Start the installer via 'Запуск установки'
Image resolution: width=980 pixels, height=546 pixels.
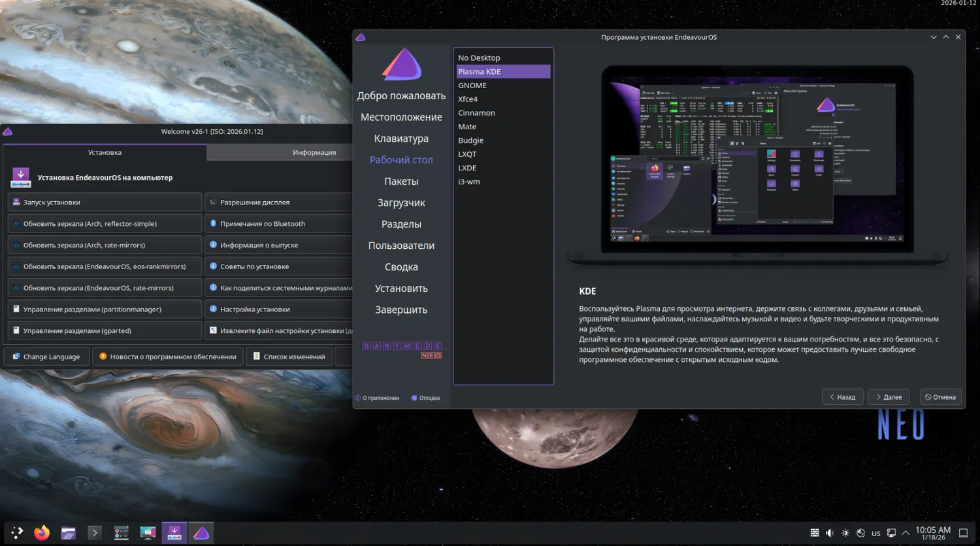[x=105, y=202]
